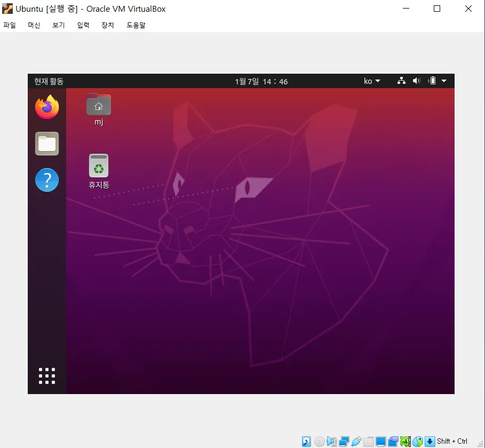This screenshot has height=448, width=485.
Task: Click the battery icon in Ubuntu top bar
Action: click(432, 81)
